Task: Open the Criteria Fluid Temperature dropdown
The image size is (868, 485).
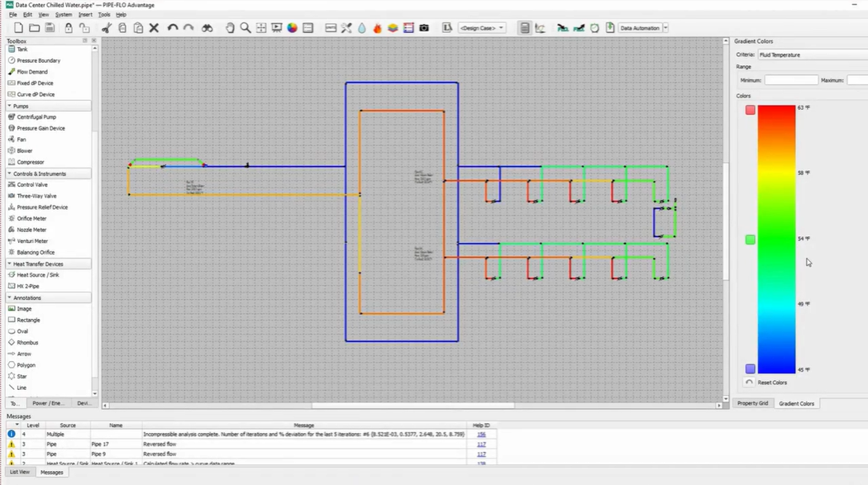Action: (x=812, y=55)
